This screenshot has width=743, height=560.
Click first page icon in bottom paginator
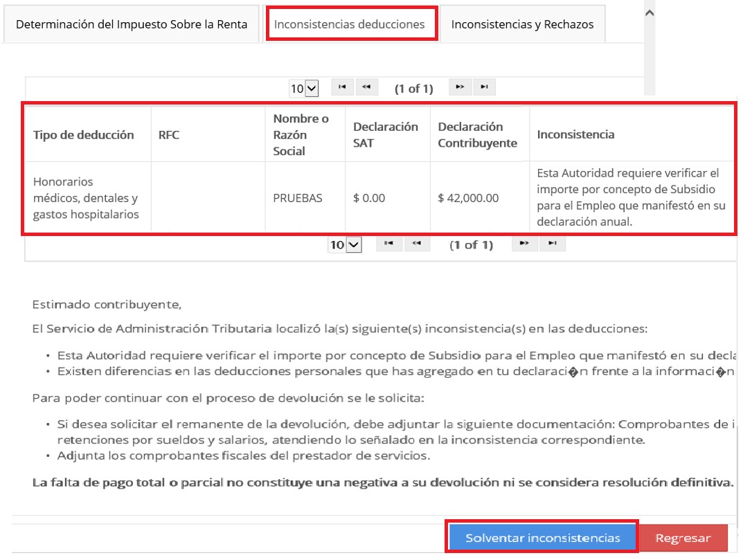click(389, 244)
